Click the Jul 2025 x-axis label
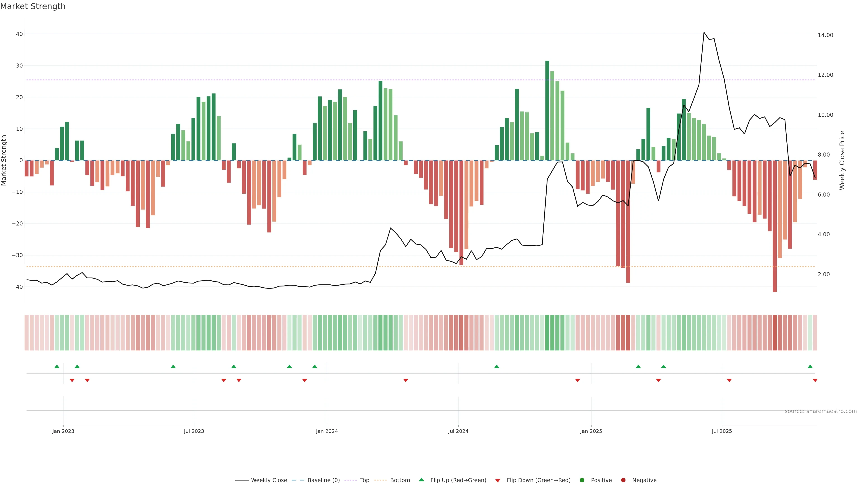The width and height of the screenshot is (868, 488). coord(722,431)
